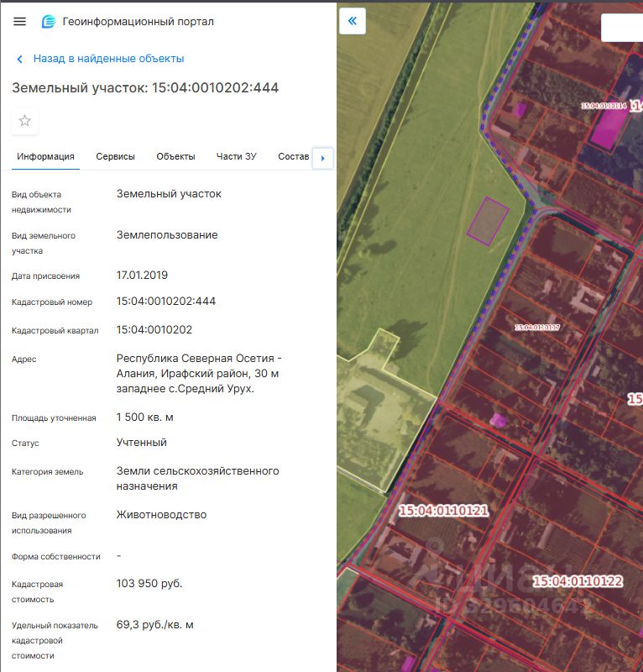Collapse the side panel with double-chevron button
The height and width of the screenshot is (672, 643).
tap(353, 21)
